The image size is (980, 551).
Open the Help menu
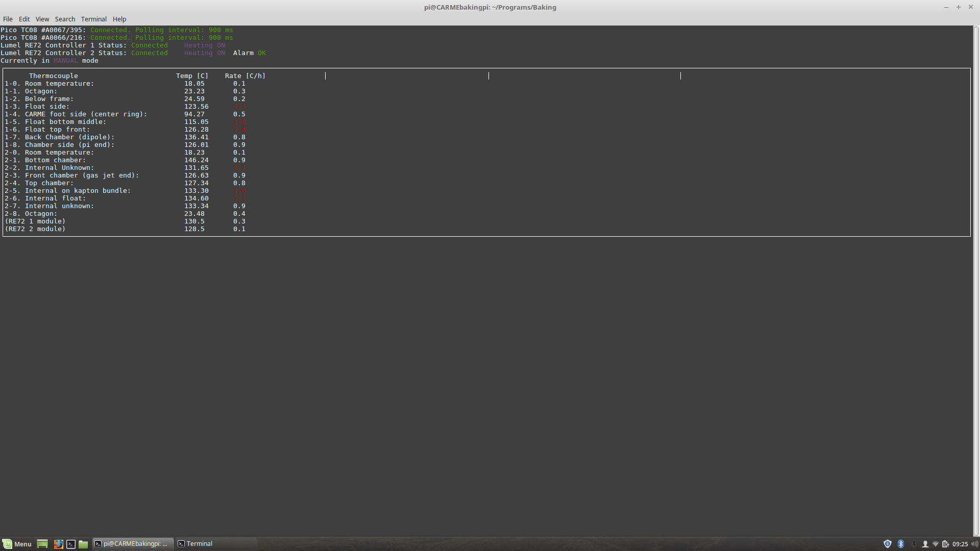(x=119, y=19)
